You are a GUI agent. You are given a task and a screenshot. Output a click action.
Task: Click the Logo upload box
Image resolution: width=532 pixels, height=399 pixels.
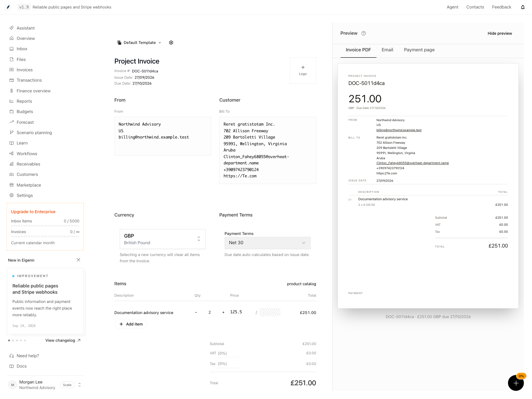tap(303, 71)
